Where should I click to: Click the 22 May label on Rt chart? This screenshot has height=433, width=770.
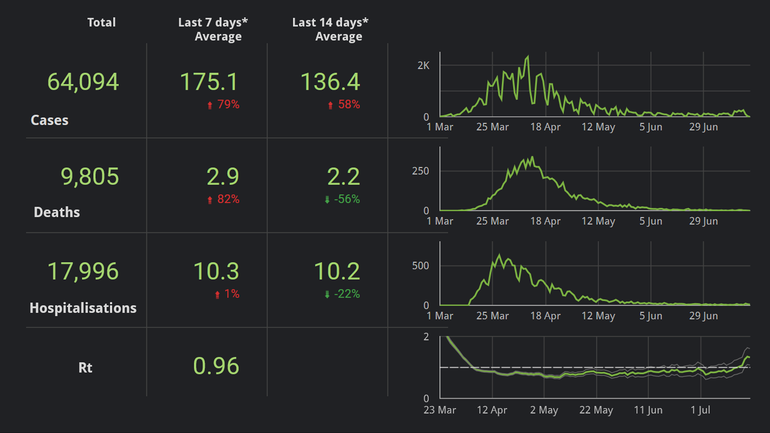tap(597, 409)
